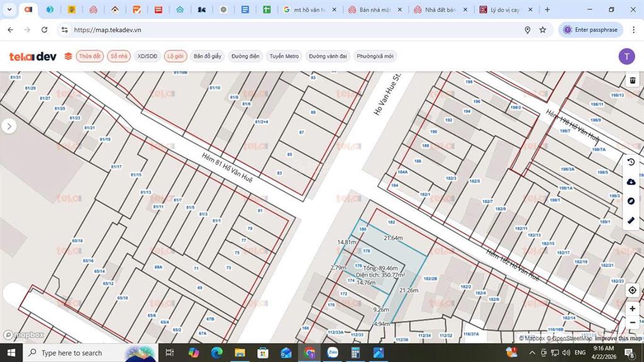
Task: Open the map layers stack icon
Action: coord(68,56)
